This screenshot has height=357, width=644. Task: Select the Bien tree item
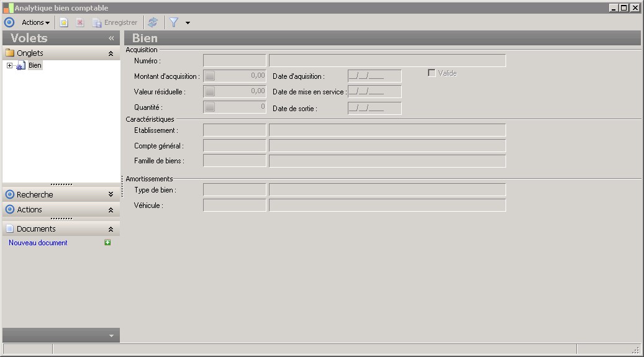click(x=35, y=65)
